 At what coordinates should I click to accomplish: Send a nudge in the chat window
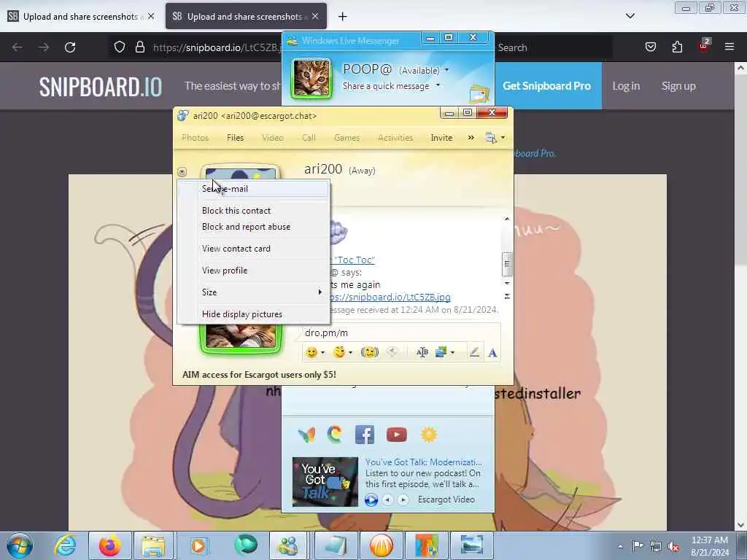pos(370,352)
